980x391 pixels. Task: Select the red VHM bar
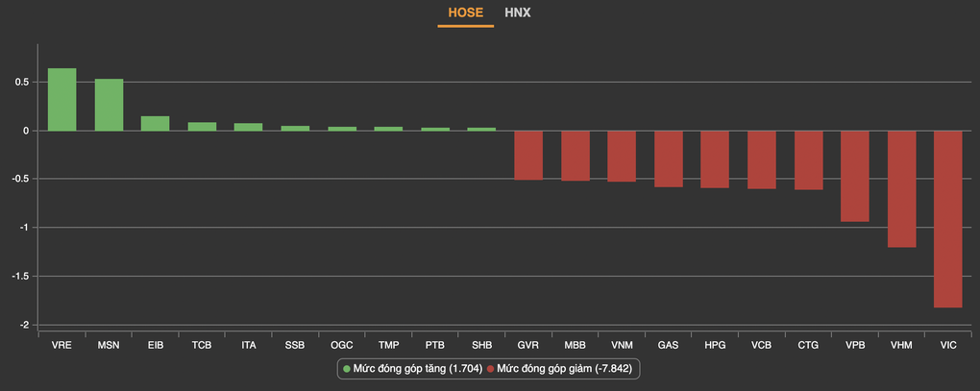[901, 188]
